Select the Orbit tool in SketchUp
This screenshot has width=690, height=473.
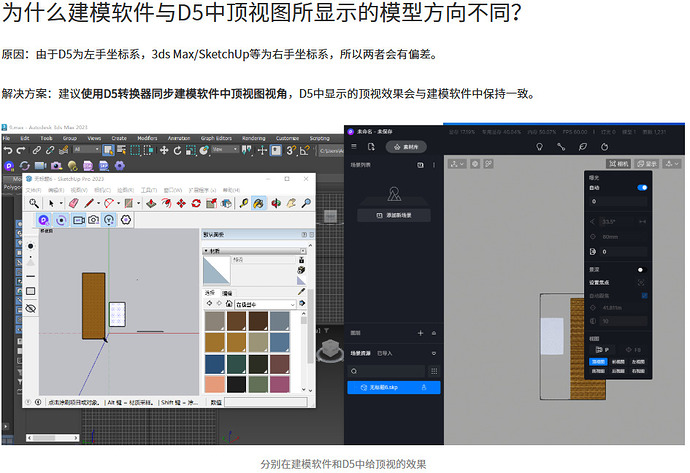276,203
